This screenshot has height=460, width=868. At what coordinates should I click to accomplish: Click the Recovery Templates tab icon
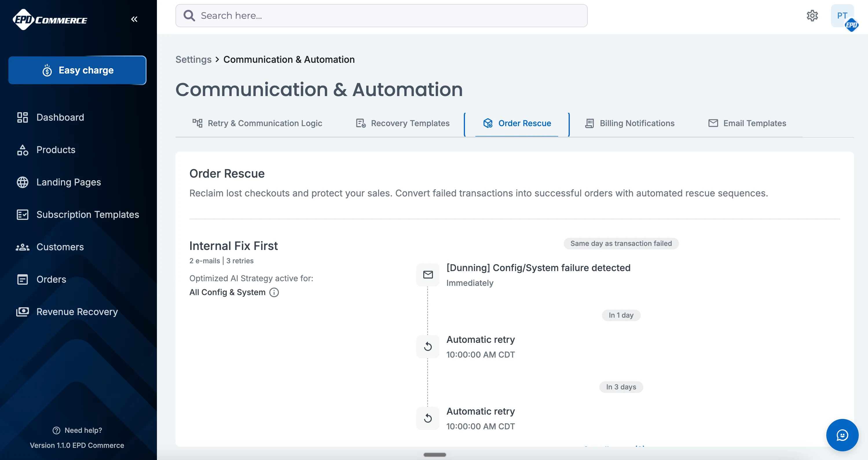point(361,123)
